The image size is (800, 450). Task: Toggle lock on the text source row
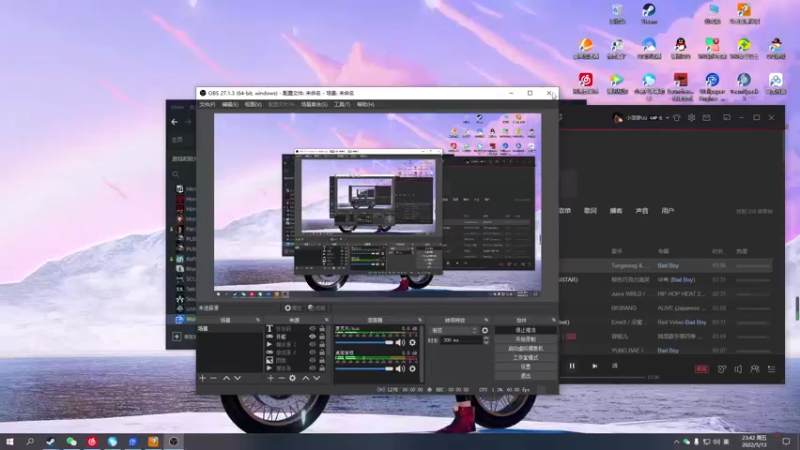[x=322, y=329]
